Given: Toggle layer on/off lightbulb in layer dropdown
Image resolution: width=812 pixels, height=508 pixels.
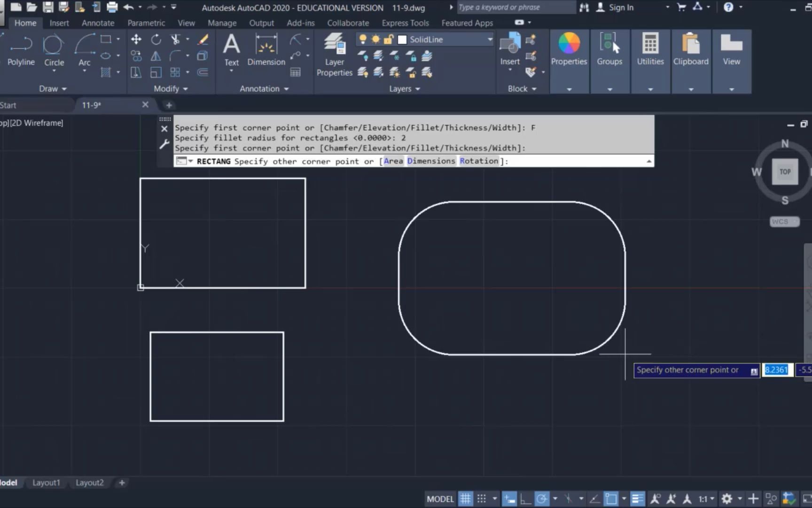Looking at the screenshot, I should coord(363,40).
